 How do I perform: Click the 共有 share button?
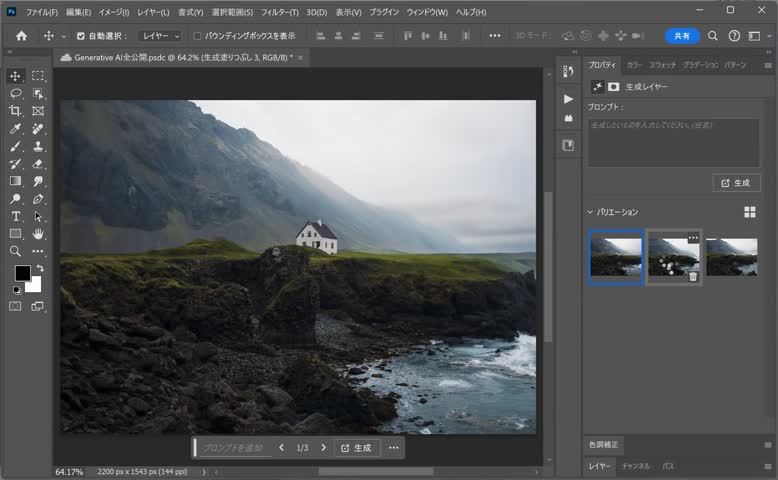coord(682,36)
